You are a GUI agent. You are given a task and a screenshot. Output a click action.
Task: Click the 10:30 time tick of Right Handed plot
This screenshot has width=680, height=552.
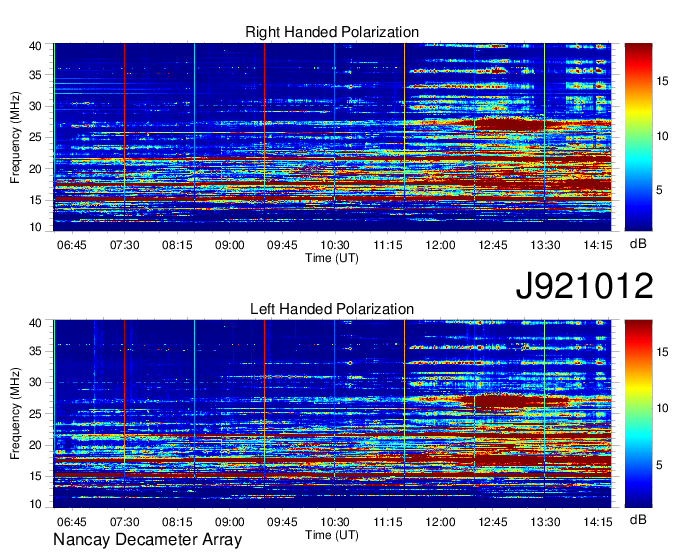click(335, 245)
